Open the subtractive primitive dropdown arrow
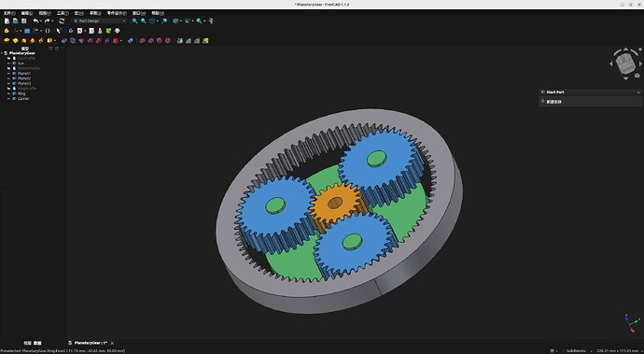This screenshot has height=354, width=644. pos(120,41)
